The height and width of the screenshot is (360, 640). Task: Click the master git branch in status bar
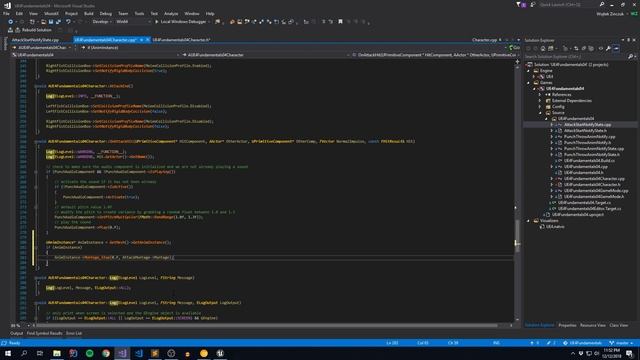point(621,343)
